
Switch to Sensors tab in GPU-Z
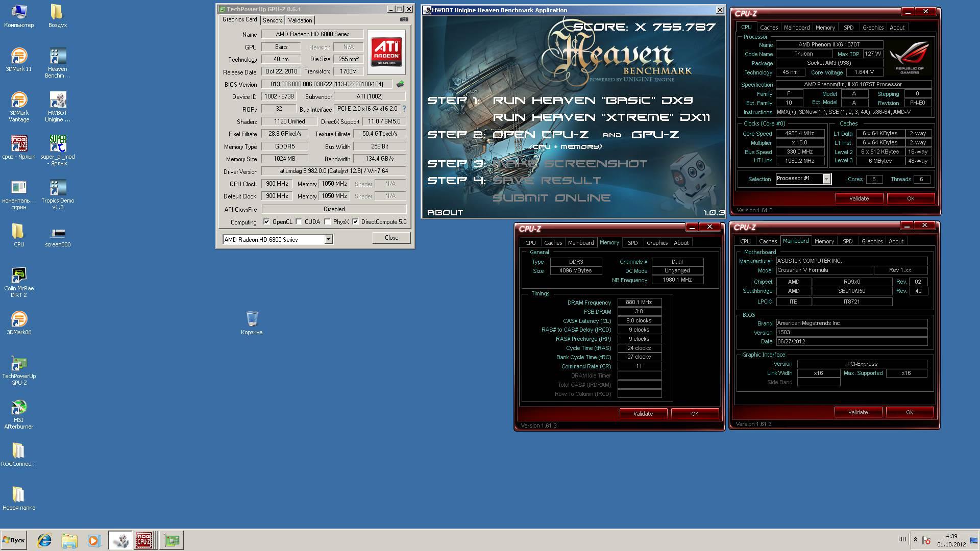(x=273, y=20)
